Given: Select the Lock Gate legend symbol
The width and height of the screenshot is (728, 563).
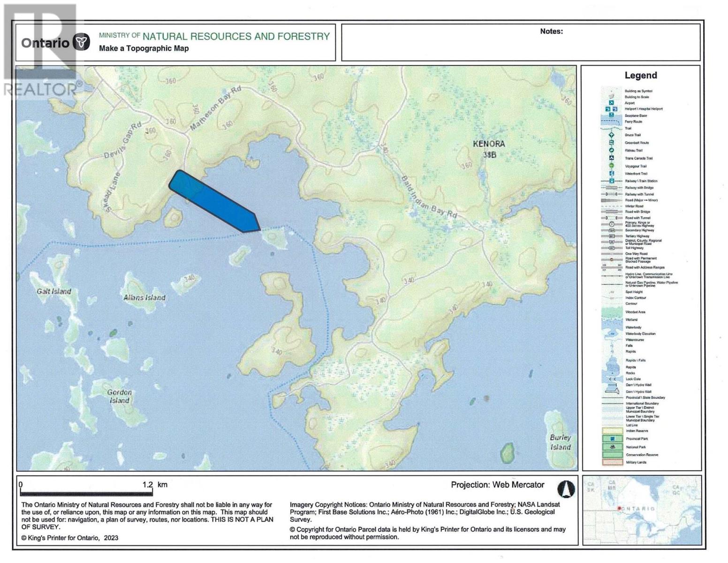Looking at the screenshot, I should [x=612, y=379].
